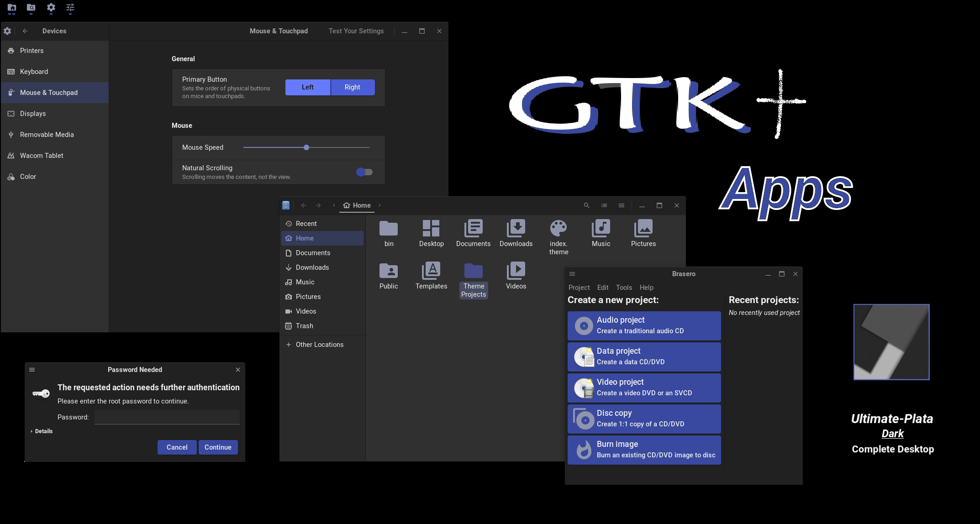
Task: Go back in Files navigation
Action: (x=304, y=205)
